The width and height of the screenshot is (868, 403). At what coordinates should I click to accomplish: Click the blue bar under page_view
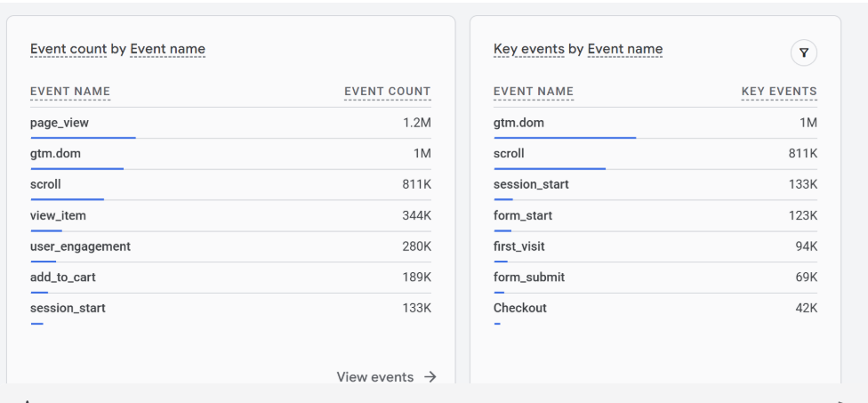[x=83, y=138]
